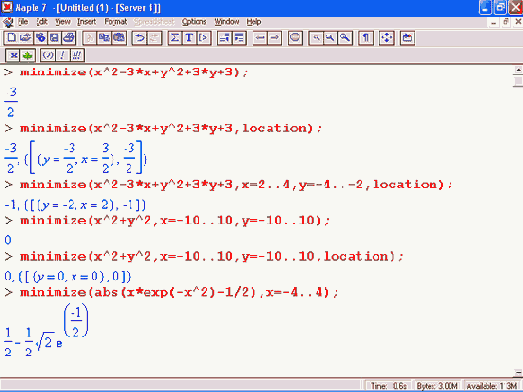This screenshot has width=523, height=392.
Task: Toggle active/inactive expression with the green leaf icon
Action: (28, 55)
